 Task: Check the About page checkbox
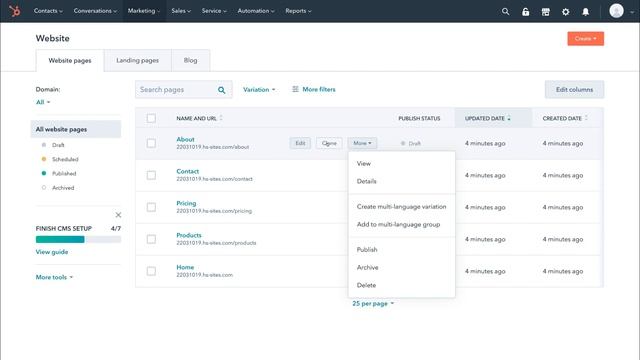pyautogui.click(x=151, y=143)
